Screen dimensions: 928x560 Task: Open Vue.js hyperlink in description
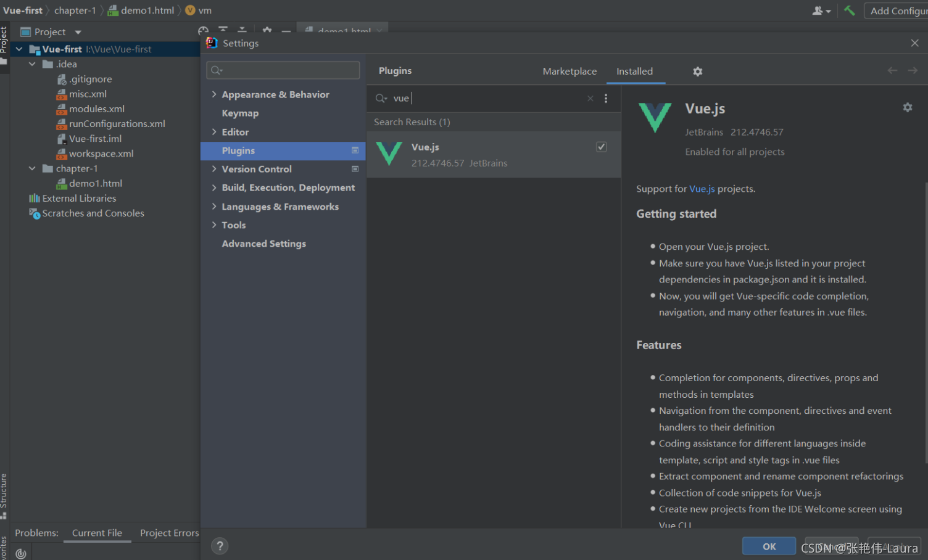pos(702,189)
